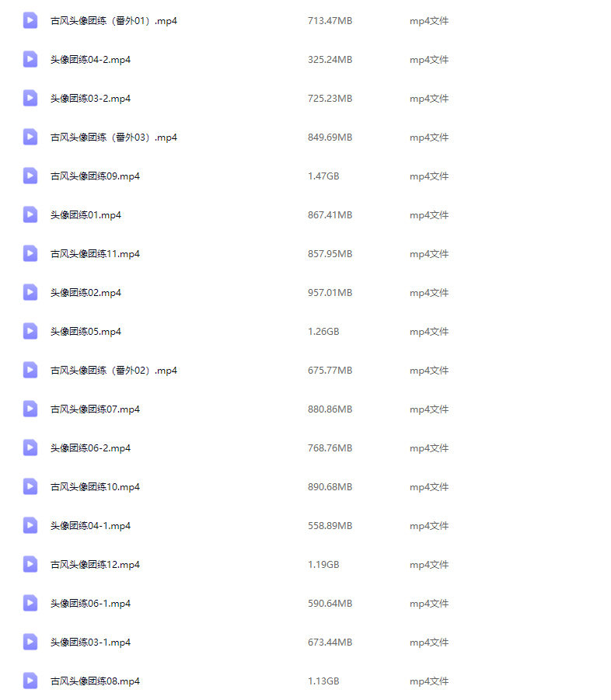This screenshot has width=611, height=700.
Task: Click the video icon next to 古风头像团练12.mp4
Action: [30, 564]
